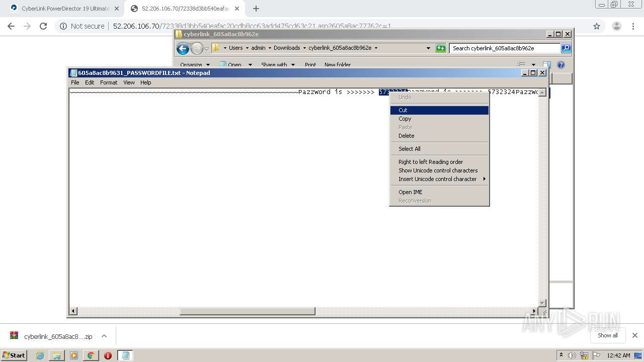This screenshot has width=644, height=362.
Task: Click taskbar clock 12:42 AM
Action: click(618, 355)
